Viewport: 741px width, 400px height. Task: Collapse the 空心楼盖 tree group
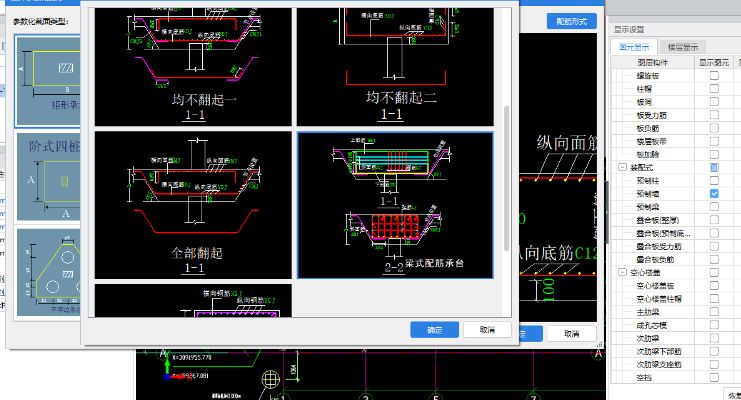coord(622,272)
